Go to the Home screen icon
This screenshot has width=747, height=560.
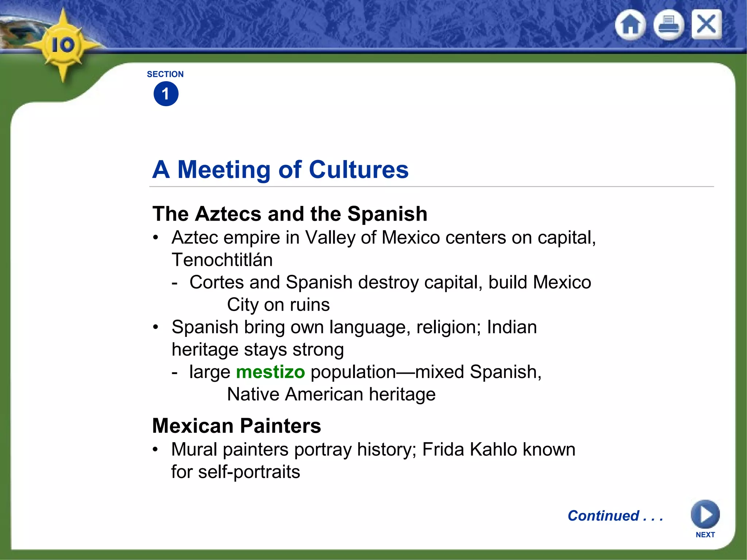tap(630, 25)
